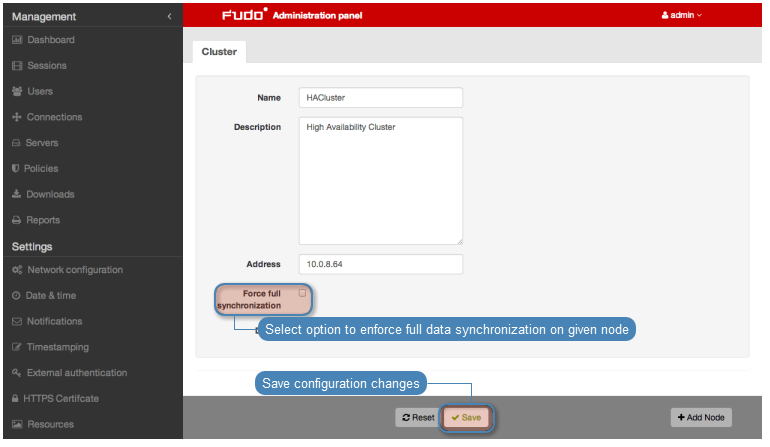This screenshot has height=447, width=770.
Task: Click the Connections arrows icon
Action: (x=17, y=117)
